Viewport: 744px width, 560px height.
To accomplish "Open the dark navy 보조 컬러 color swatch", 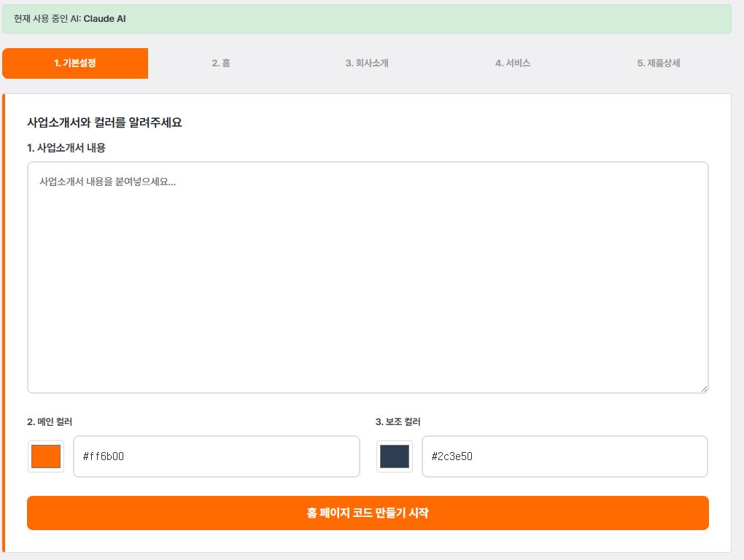I will [394, 456].
